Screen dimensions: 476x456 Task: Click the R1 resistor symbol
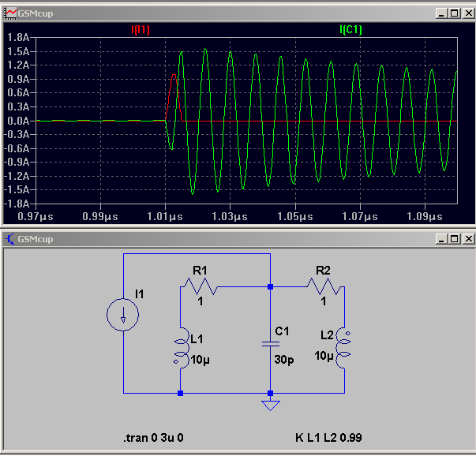pos(199,286)
